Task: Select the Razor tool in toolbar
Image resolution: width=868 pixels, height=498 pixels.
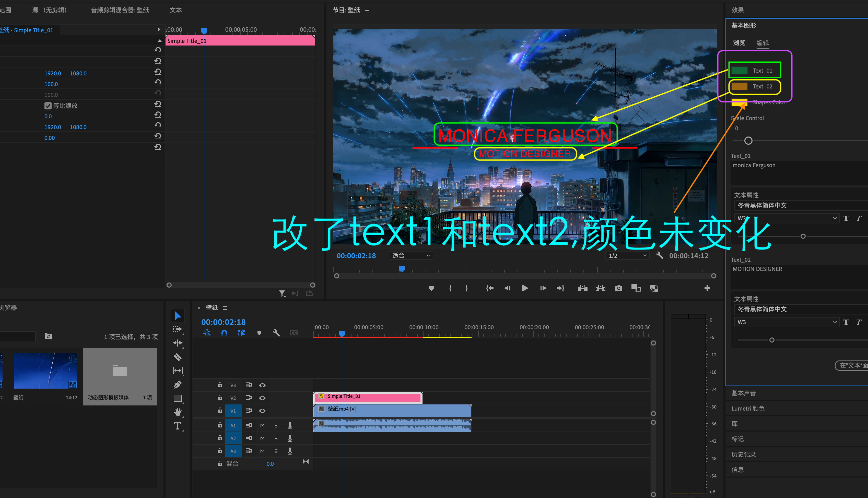Action: [178, 357]
